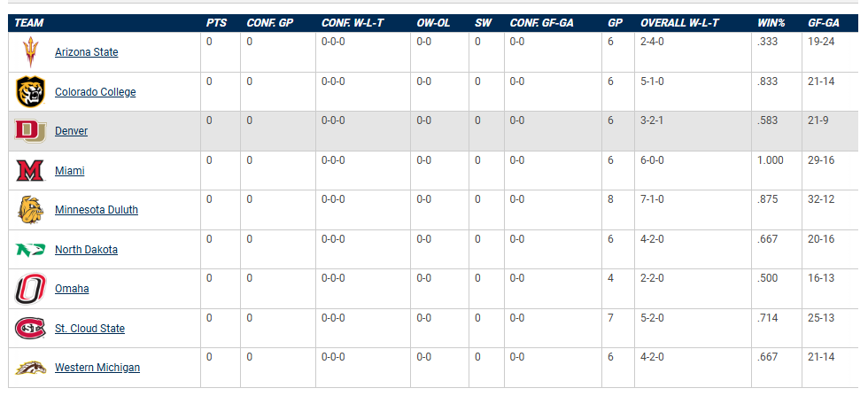
Task: Click Miami's 1.000 win percentage cell
Action: [770, 160]
